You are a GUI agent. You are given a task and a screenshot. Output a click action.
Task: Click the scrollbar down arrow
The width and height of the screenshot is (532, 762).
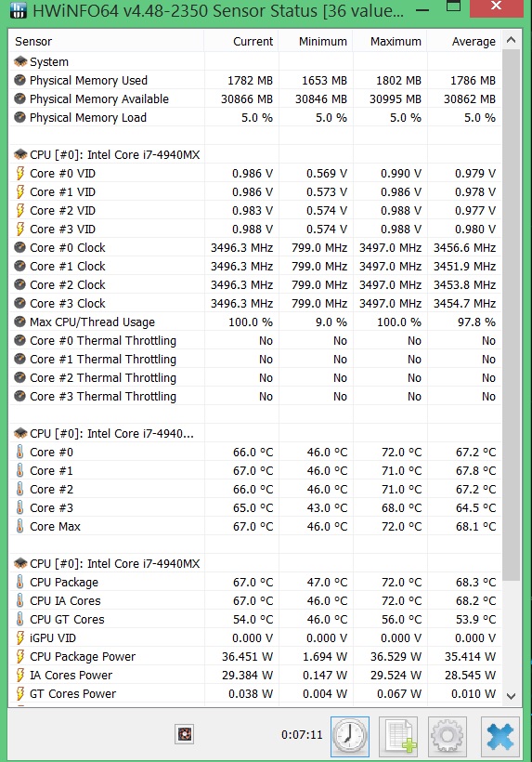(512, 696)
